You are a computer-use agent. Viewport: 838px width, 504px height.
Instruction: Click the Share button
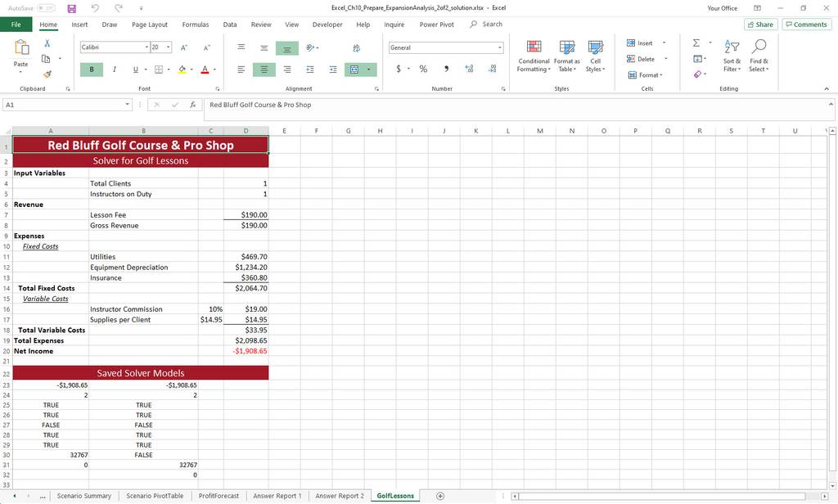760,25
